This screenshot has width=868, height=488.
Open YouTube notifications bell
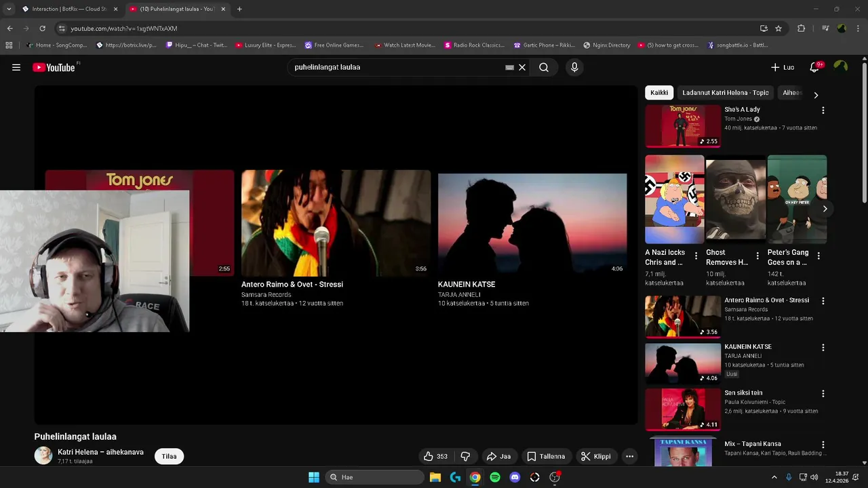[815, 67]
